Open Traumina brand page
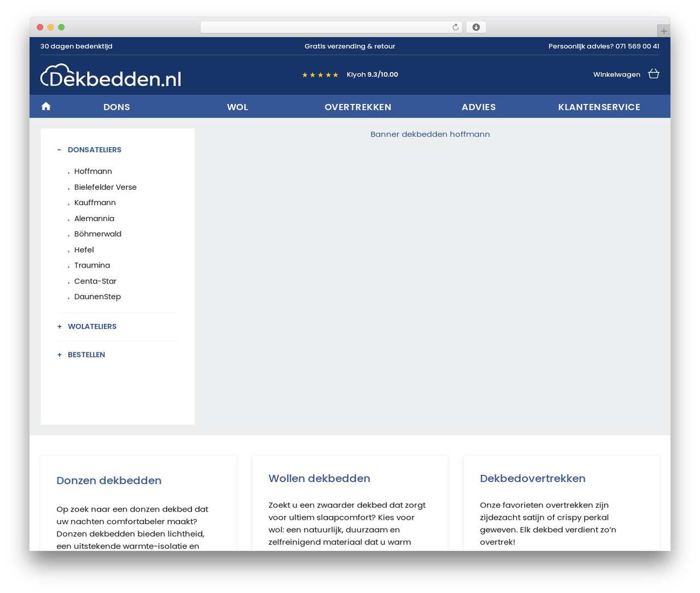The width and height of the screenshot is (700, 593). point(92,265)
